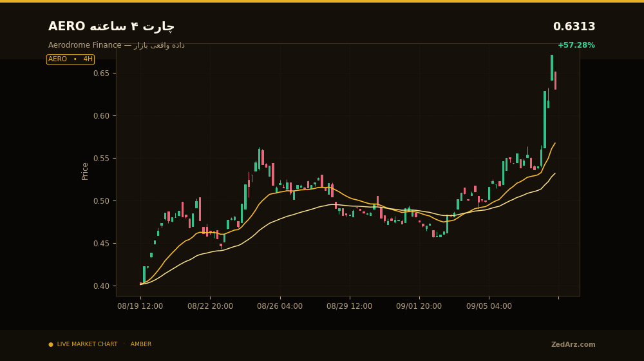
Task: Click the 0.60 price axis label
Action: [102, 116]
